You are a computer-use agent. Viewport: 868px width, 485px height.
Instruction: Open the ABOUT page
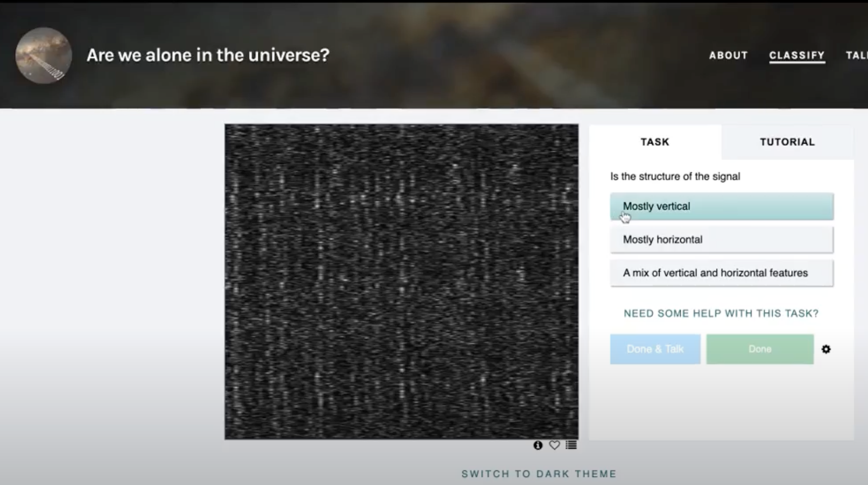(x=728, y=55)
